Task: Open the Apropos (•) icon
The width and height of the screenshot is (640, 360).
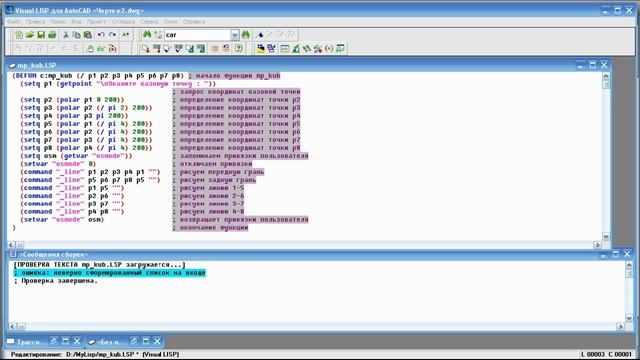Action: (329, 49)
